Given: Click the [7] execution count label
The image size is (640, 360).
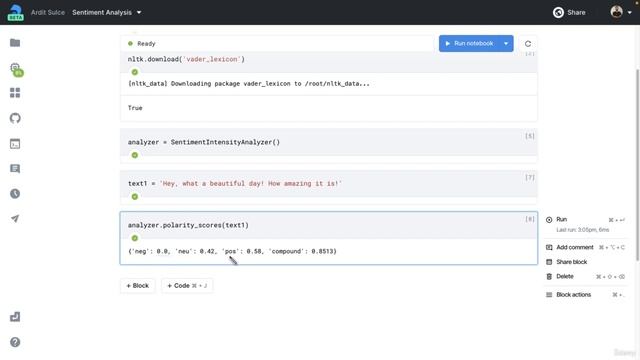Looking at the screenshot, I should (x=530, y=178).
